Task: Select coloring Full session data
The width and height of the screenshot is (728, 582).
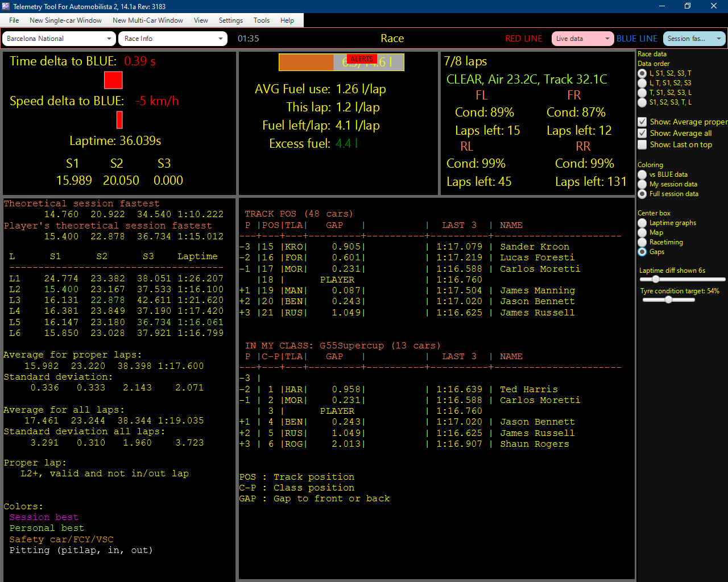Action: (x=642, y=194)
